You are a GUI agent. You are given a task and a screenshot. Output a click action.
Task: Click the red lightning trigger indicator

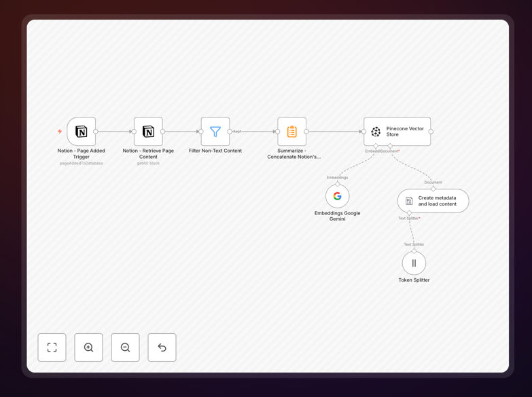click(x=60, y=131)
